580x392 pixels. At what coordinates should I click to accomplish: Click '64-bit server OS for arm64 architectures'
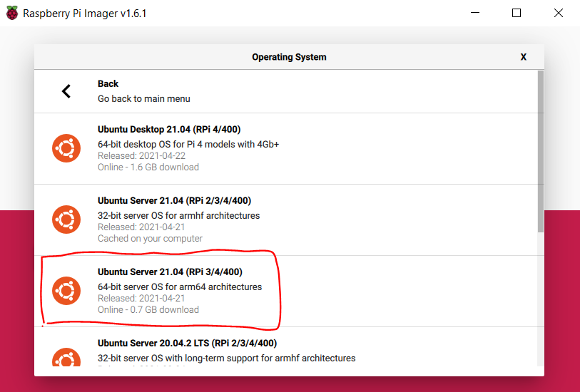(x=180, y=287)
